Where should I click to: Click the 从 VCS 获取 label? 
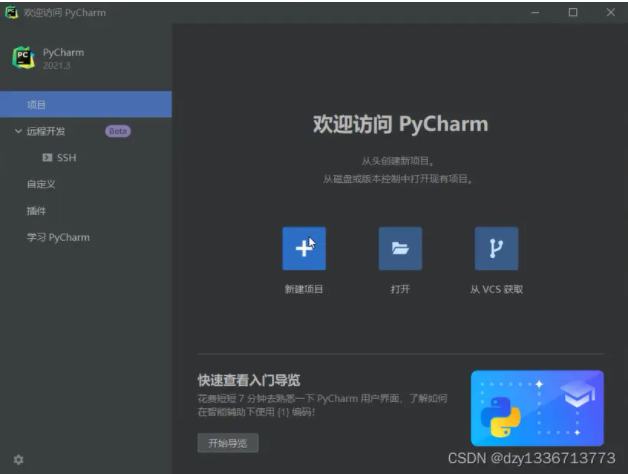[x=496, y=289]
